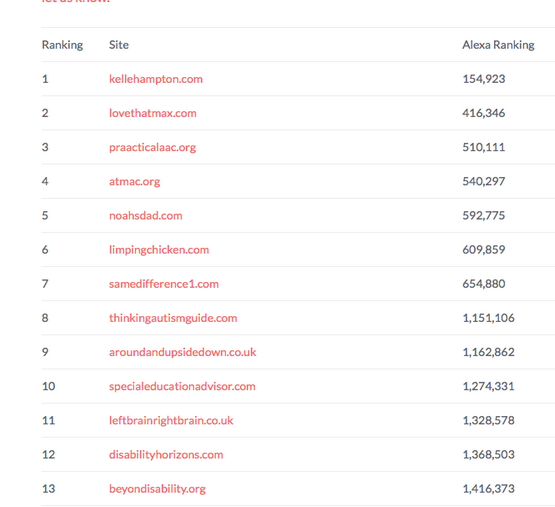Select ranking number 1 for kellehampton.com
Image resolution: width=555 pixels, height=507 pixels.
coord(45,79)
